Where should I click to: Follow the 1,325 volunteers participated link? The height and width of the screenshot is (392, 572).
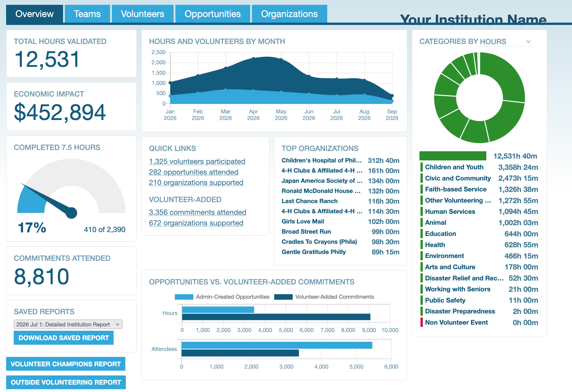197,161
